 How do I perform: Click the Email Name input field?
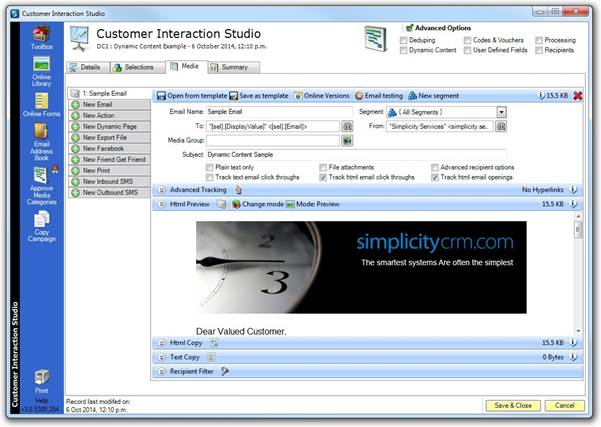click(x=279, y=112)
